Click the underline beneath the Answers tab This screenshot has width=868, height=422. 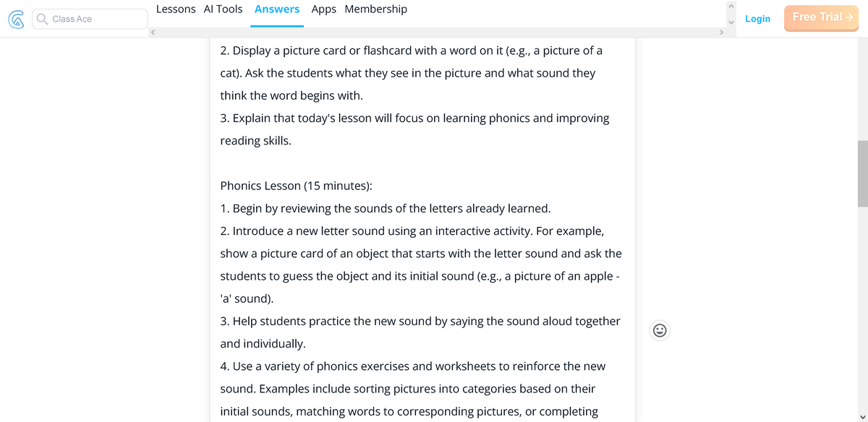[x=277, y=24]
